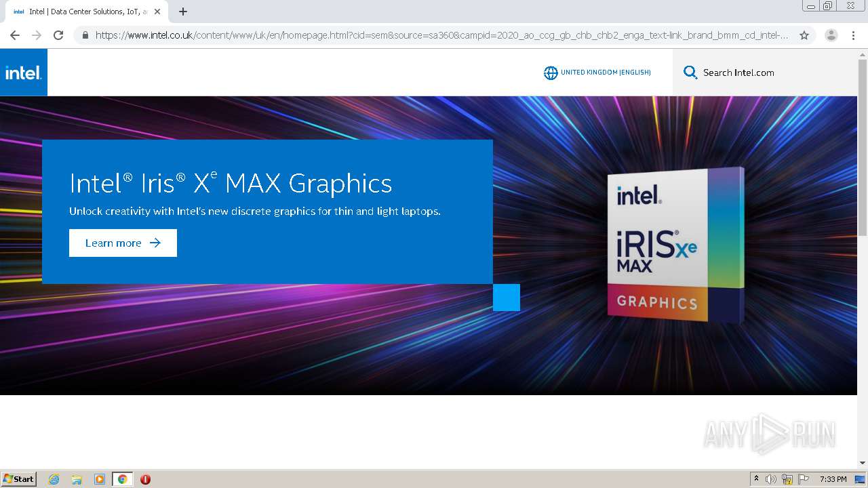This screenshot has width=868, height=488.
Task: Click the Intel logo in the header
Action: 24,73
